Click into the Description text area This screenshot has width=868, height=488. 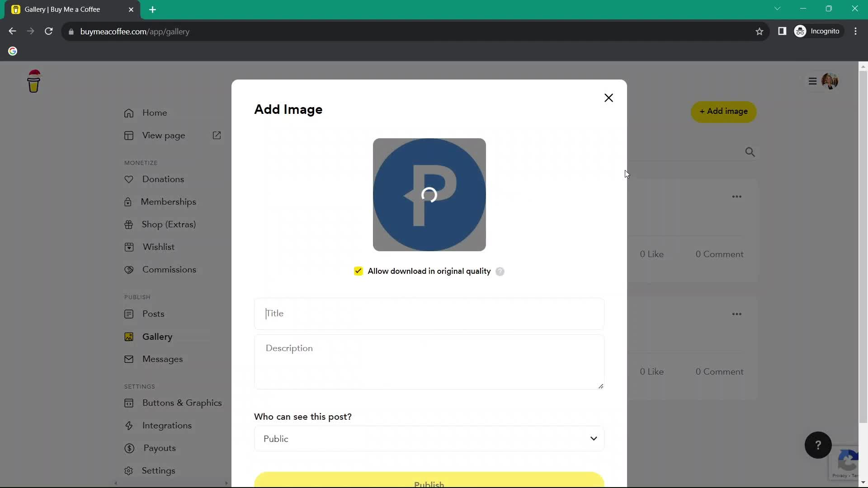click(x=429, y=362)
